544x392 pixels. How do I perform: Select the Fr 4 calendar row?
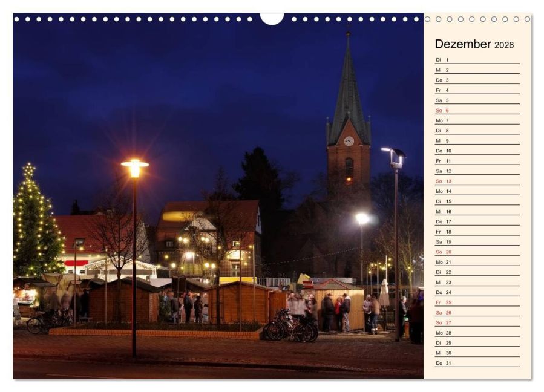pos(477,90)
